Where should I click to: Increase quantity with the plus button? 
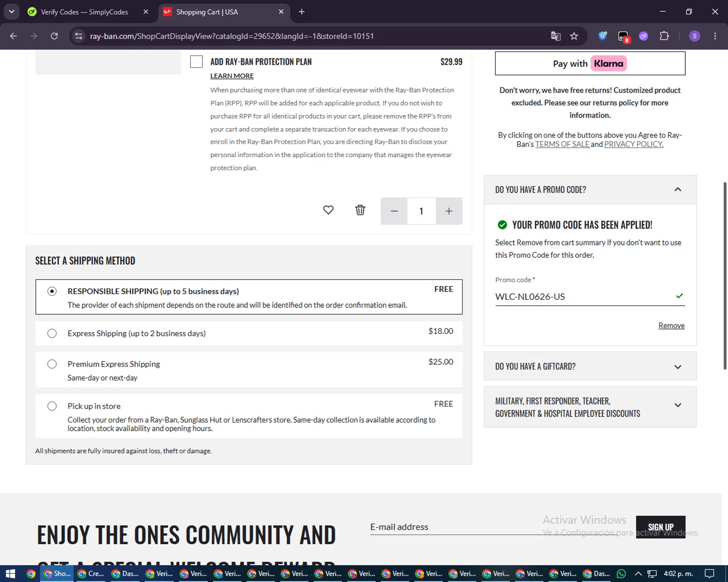449,211
